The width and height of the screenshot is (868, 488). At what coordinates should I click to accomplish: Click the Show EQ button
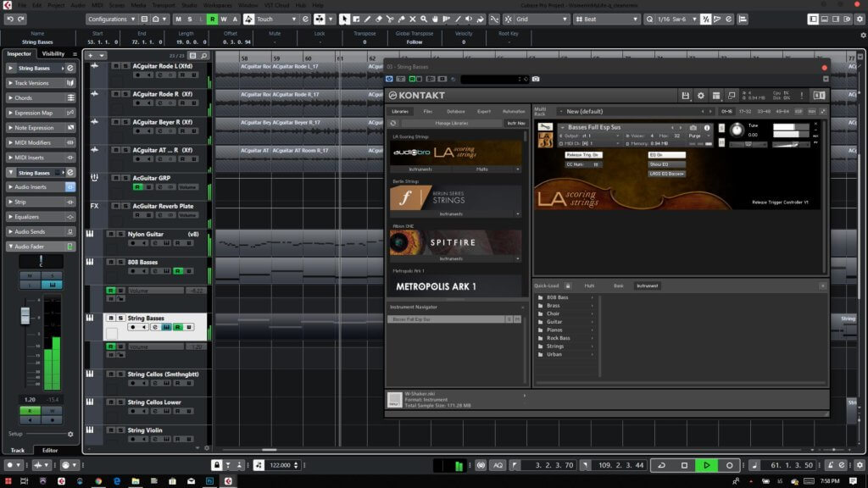(666, 164)
